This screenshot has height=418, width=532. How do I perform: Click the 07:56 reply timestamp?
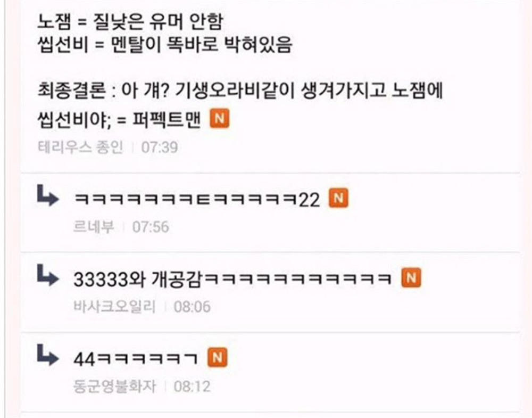click(151, 227)
